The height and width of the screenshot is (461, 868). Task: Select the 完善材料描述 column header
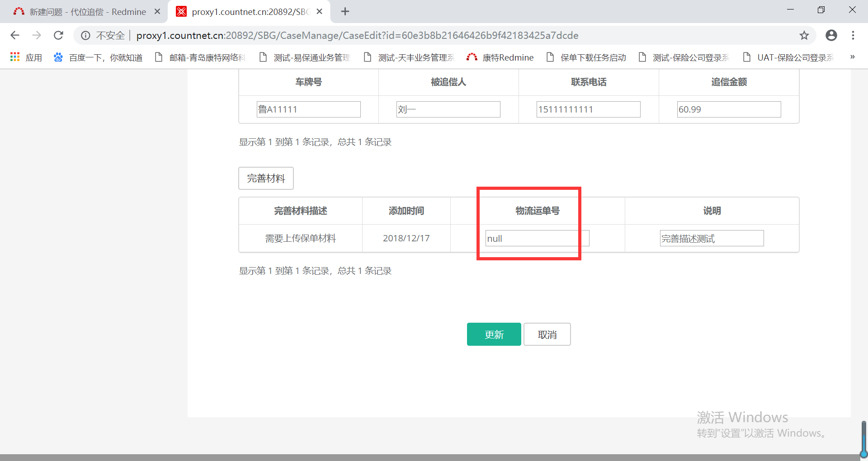click(x=301, y=211)
